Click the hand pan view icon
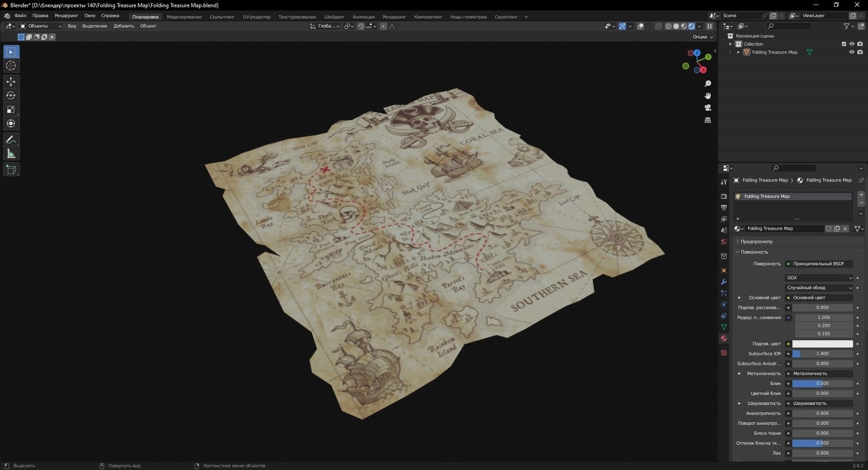 click(708, 96)
